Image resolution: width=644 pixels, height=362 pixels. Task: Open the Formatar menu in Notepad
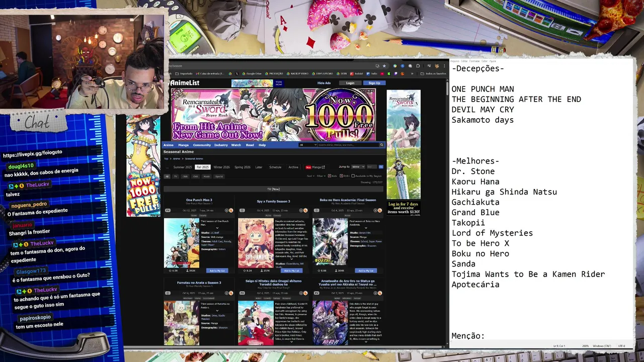click(x=474, y=61)
